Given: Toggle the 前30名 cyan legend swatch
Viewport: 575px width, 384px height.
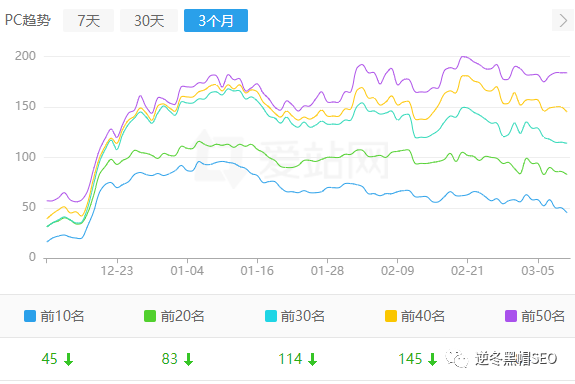Looking at the screenshot, I should click(271, 316).
